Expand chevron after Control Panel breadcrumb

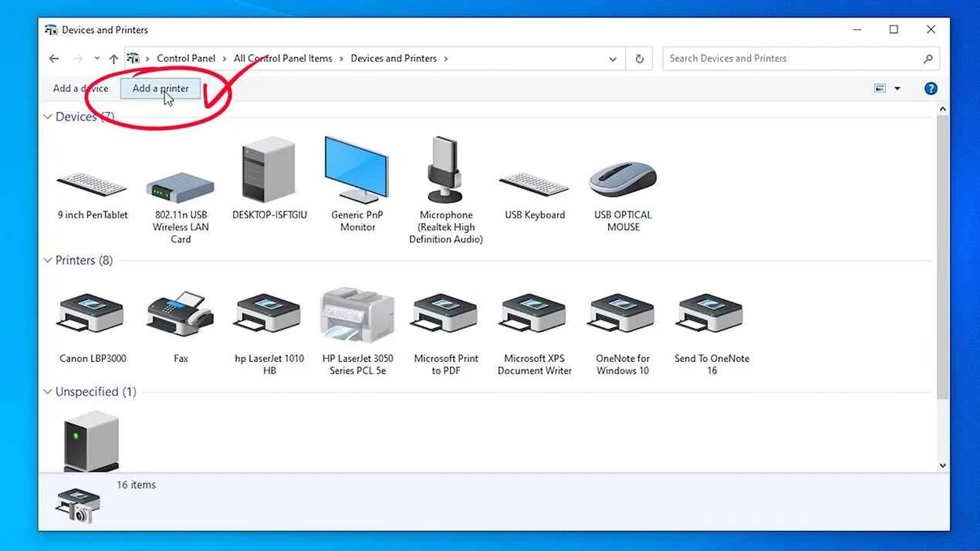coord(225,59)
